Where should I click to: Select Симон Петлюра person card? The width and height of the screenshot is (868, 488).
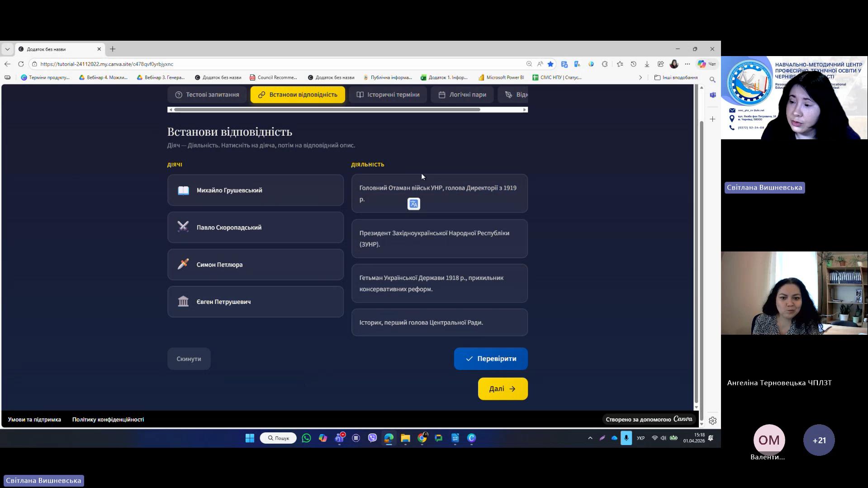pos(256,265)
